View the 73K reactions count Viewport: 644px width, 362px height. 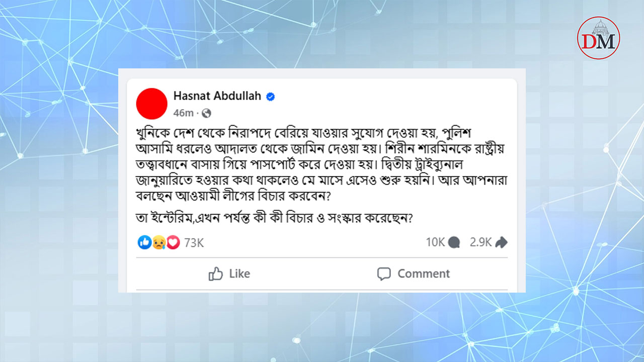pos(194,242)
